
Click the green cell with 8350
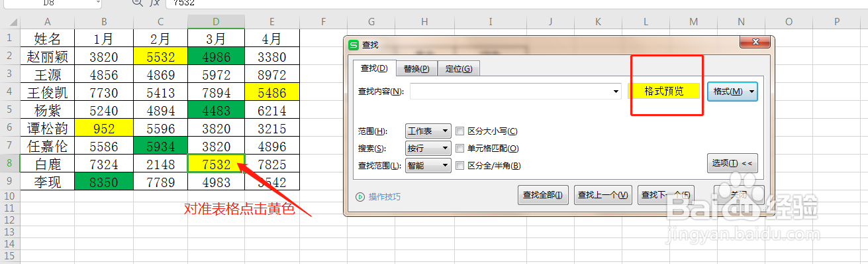(103, 182)
